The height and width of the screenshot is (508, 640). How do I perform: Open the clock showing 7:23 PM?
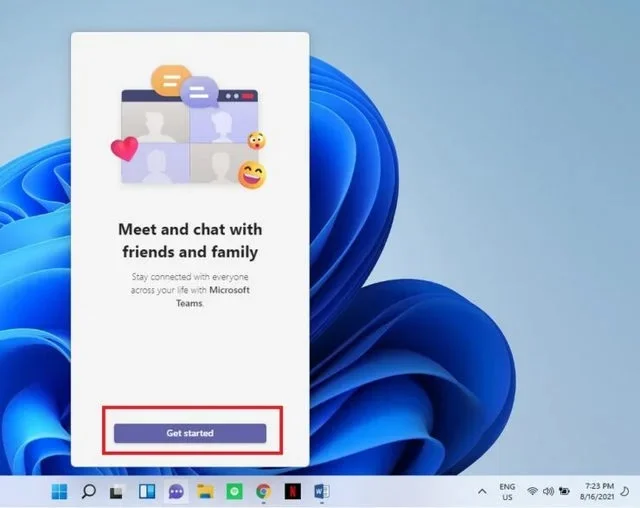[x=597, y=491]
